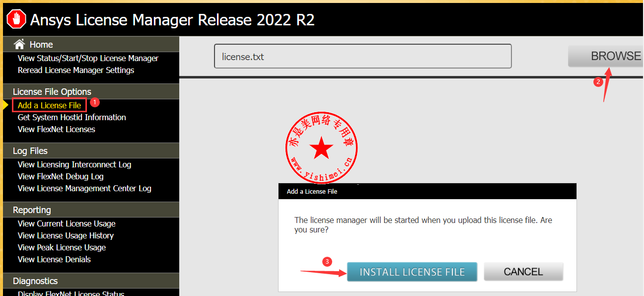Image resolution: width=644 pixels, height=296 pixels.
Task: Open Get System Hostid Information
Action: pos(72,117)
